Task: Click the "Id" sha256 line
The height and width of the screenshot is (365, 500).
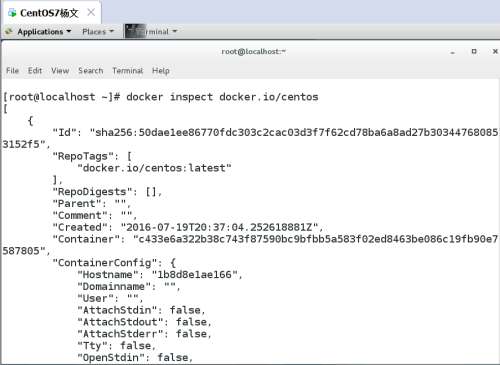Action: pos(275,133)
